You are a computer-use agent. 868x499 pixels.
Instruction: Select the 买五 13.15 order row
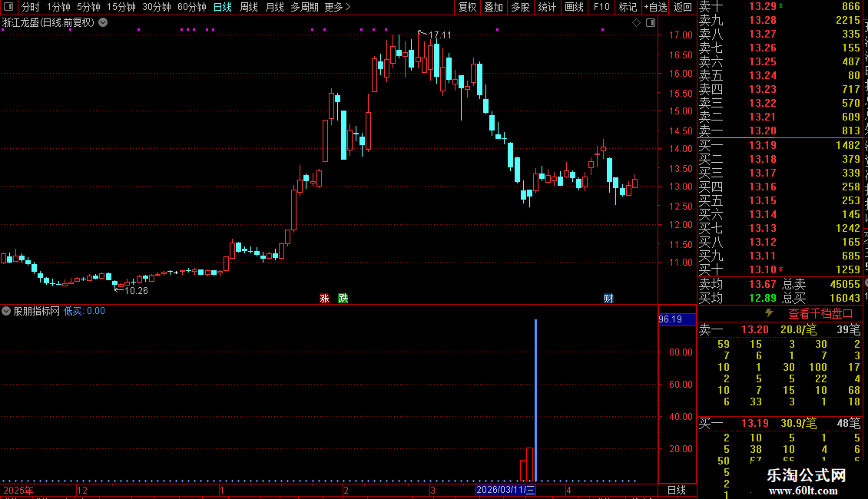tap(780, 200)
